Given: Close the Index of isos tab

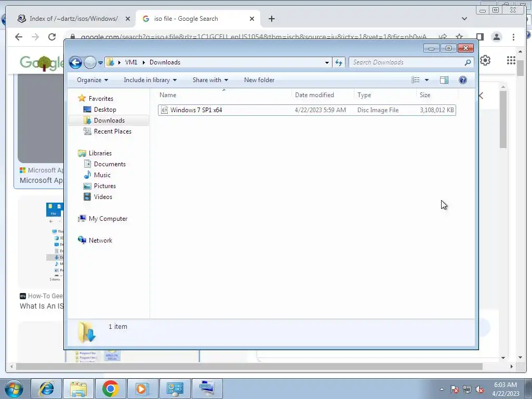Looking at the screenshot, I should pyautogui.click(x=128, y=19).
